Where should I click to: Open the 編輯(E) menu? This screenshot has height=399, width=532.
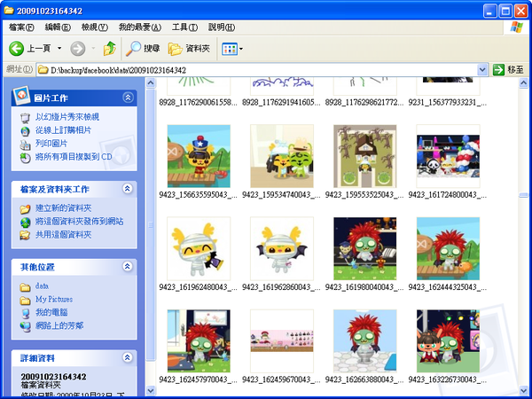[58, 27]
